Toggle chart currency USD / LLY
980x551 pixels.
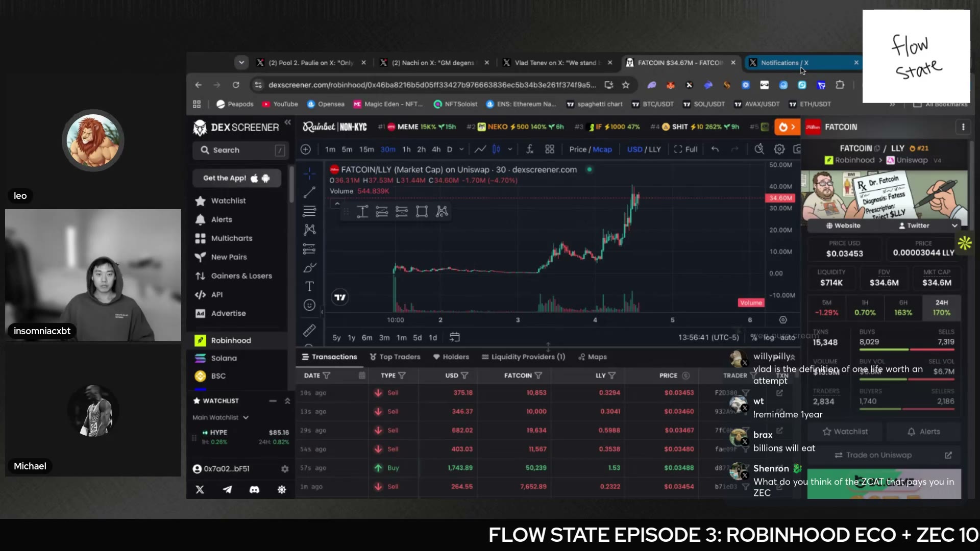644,149
